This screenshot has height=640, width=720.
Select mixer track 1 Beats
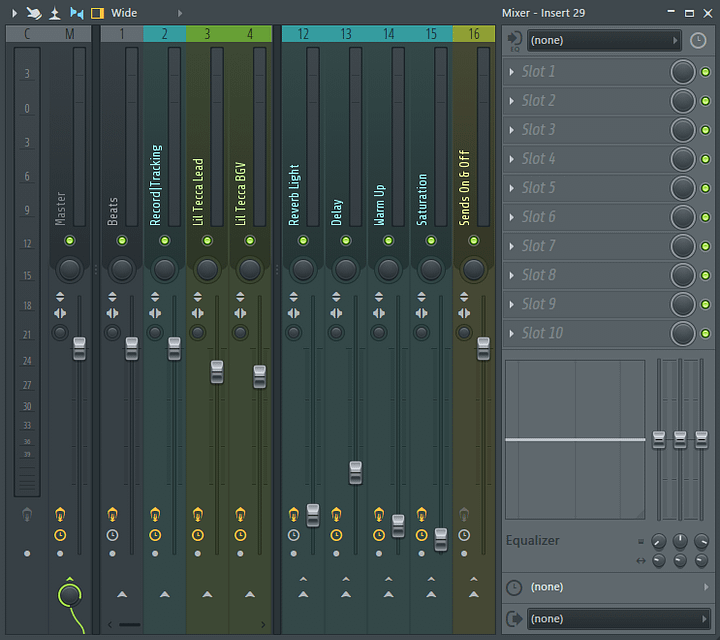122,34
